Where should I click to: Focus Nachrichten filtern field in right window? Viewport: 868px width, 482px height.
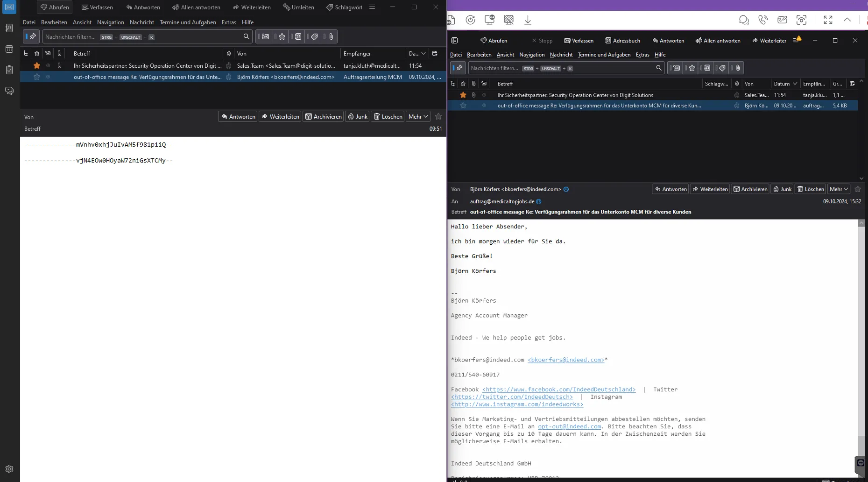pos(566,68)
